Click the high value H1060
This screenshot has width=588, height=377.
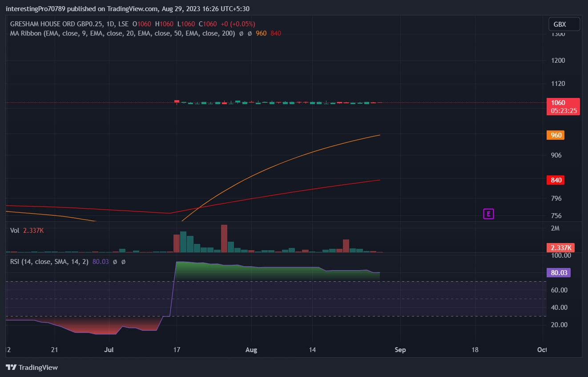pos(164,24)
